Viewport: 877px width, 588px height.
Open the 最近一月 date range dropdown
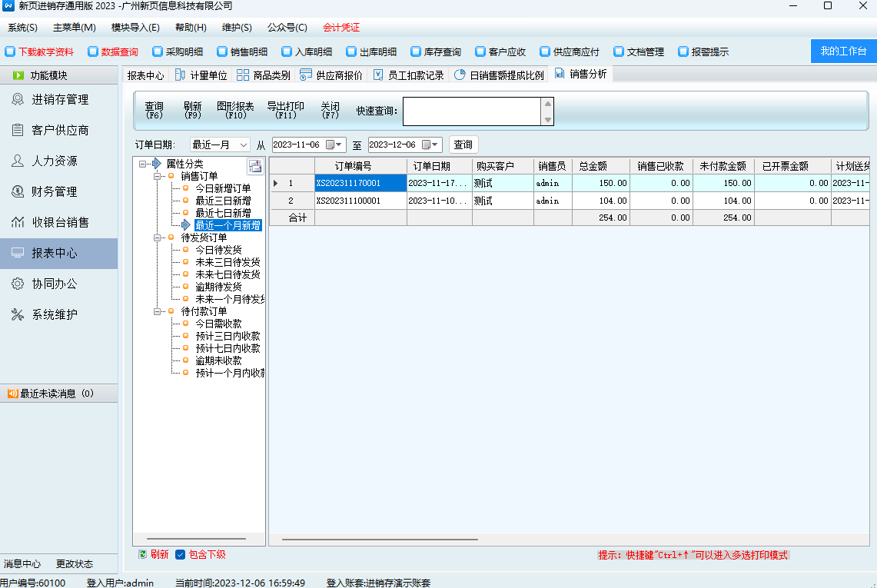tap(244, 145)
